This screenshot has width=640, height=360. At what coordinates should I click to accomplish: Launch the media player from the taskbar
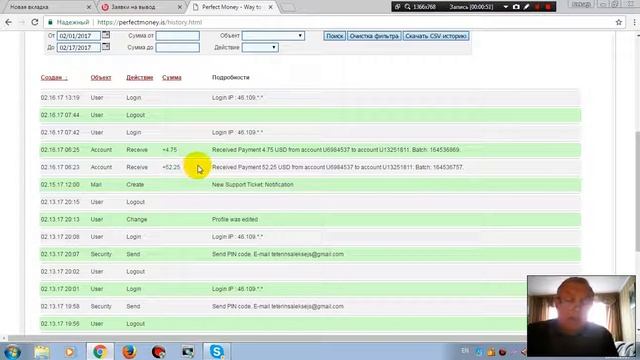(x=70, y=351)
